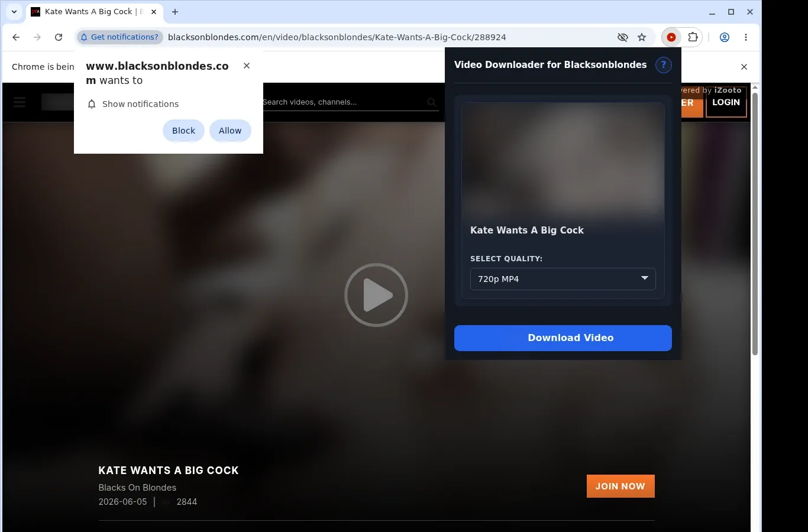808x532 pixels.
Task: Play the video with the center play button
Action: [x=376, y=295]
